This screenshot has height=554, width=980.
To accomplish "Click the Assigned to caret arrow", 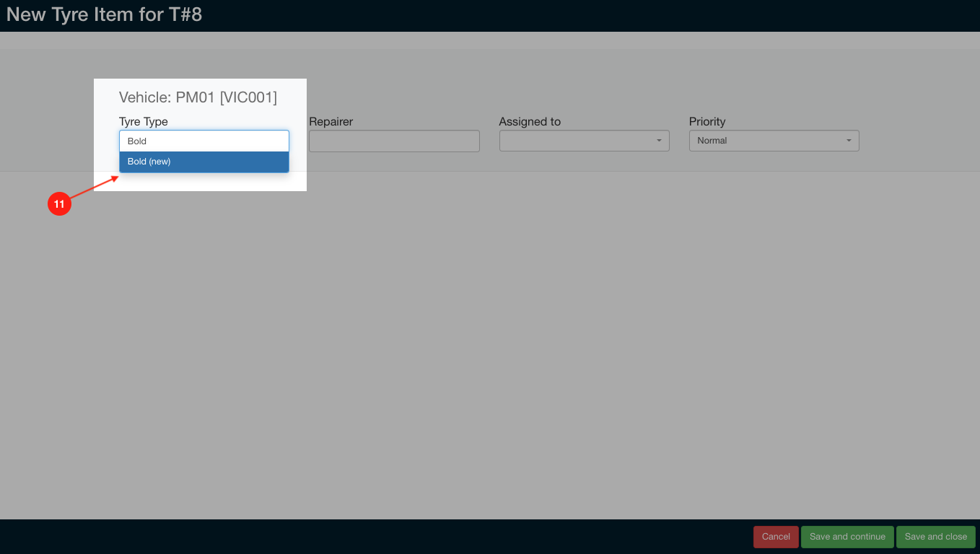I will tap(659, 141).
